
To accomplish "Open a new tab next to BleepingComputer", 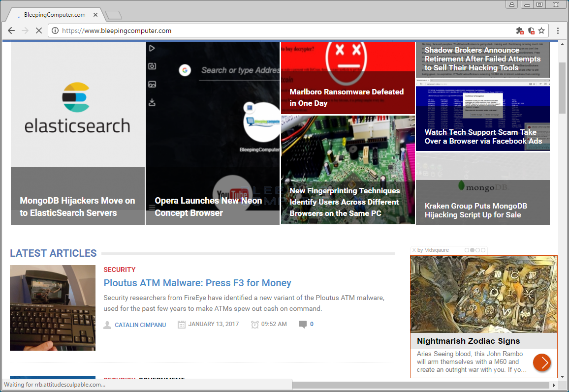I will click(113, 15).
